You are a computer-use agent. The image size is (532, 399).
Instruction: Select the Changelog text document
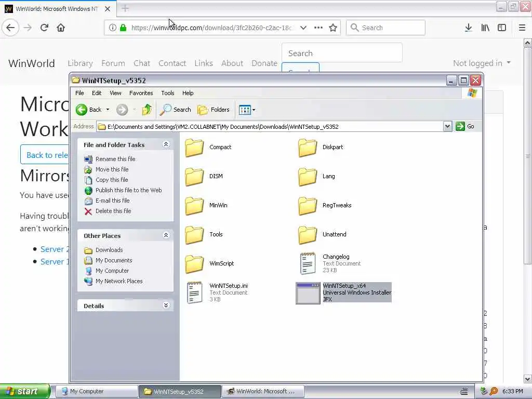point(330,263)
